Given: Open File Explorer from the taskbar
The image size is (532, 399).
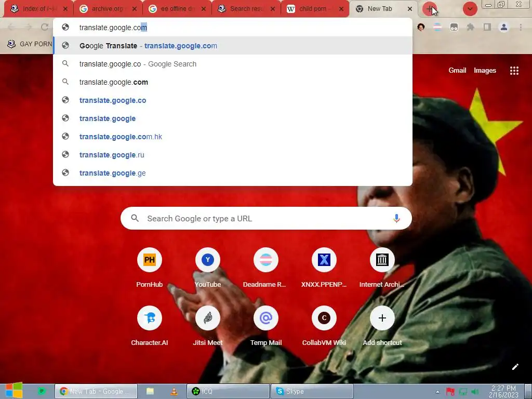Looking at the screenshot, I should [x=150, y=391].
